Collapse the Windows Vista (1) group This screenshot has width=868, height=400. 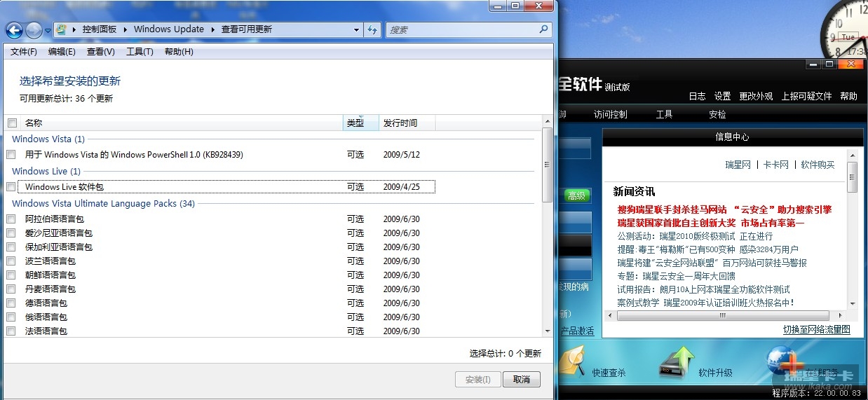[x=48, y=139]
